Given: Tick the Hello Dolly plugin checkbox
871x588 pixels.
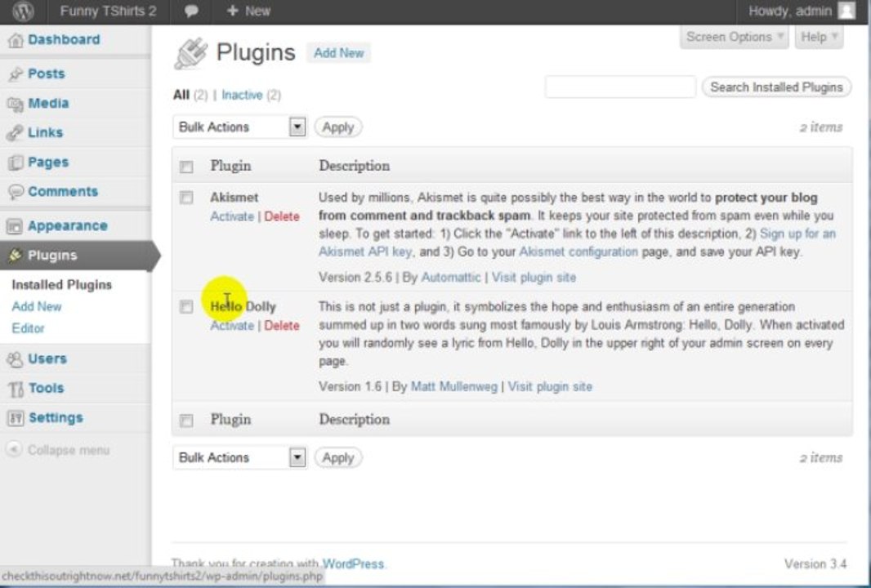Looking at the screenshot, I should 186,307.
